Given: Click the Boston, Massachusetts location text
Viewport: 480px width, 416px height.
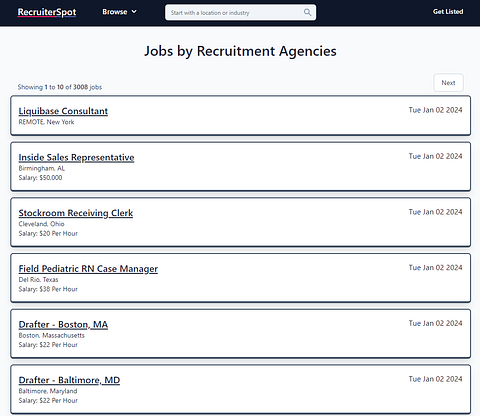Looking at the screenshot, I should pyautogui.click(x=51, y=335).
